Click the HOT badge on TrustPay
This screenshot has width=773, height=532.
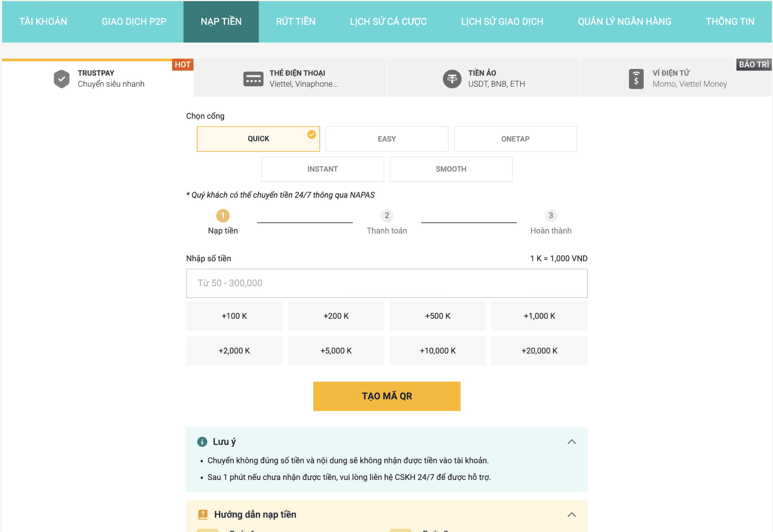coord(183,64)
